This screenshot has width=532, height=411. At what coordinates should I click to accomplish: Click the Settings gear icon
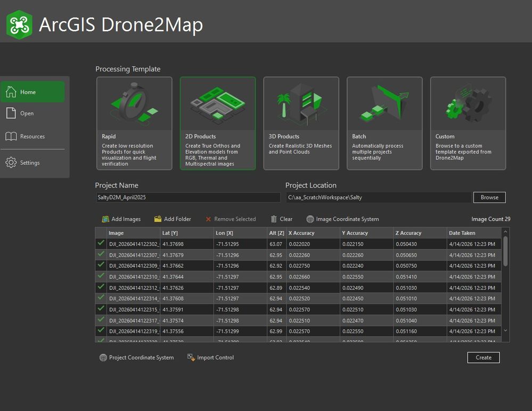[x=11, y=163]
